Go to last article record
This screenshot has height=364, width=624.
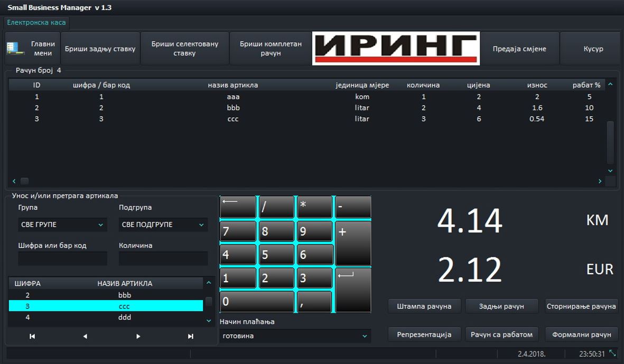coord(191,337)
